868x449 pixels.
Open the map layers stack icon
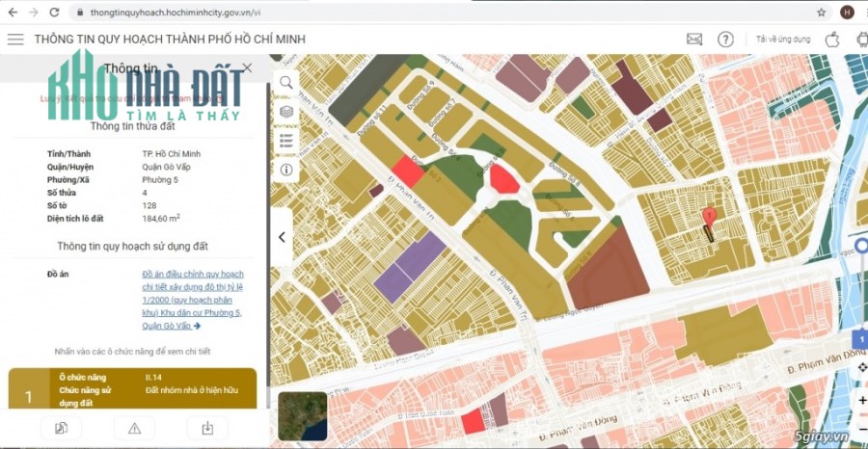286,112
